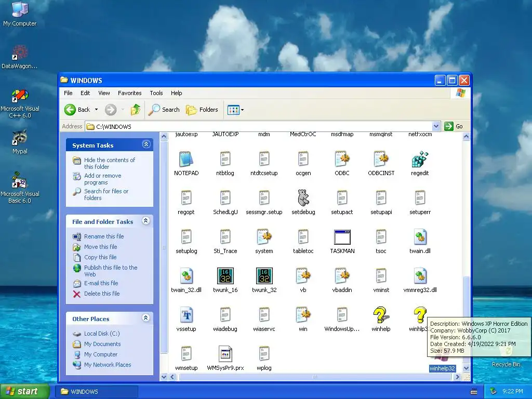Select the twain_32.dll file icon
Image resolution: width=532 pixels, height=399 pixels.
point(187,275)
